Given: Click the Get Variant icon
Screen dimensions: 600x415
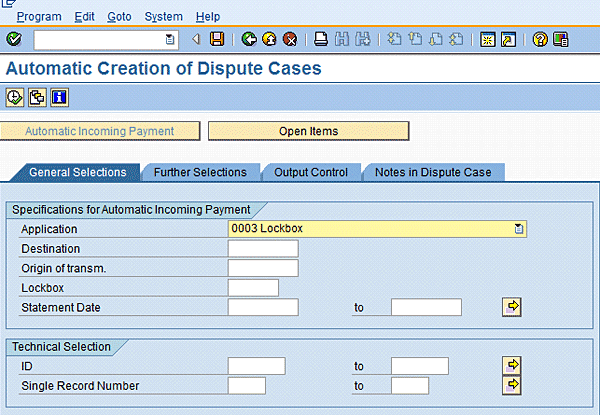Looking at the screenshot, I should [37, 97].
